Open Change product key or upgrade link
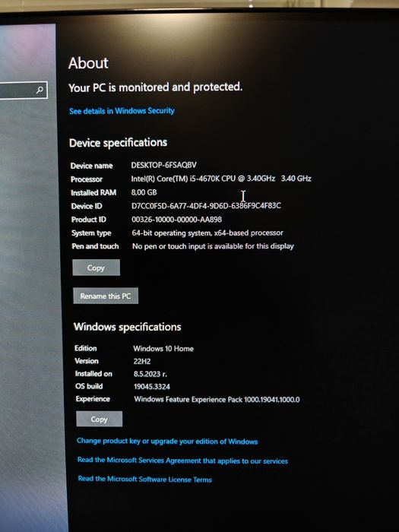 [x=167, y=441]
